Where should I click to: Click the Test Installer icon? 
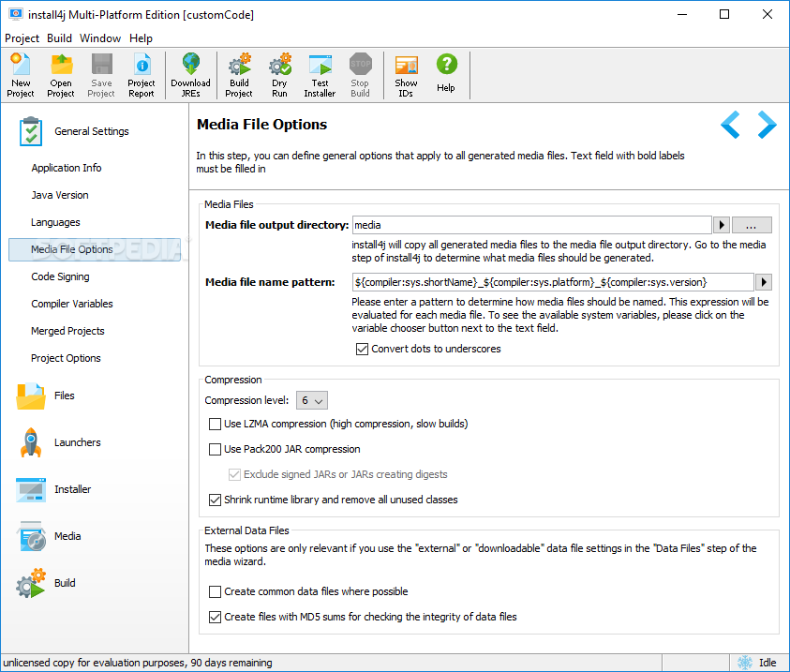pos(320,75)
